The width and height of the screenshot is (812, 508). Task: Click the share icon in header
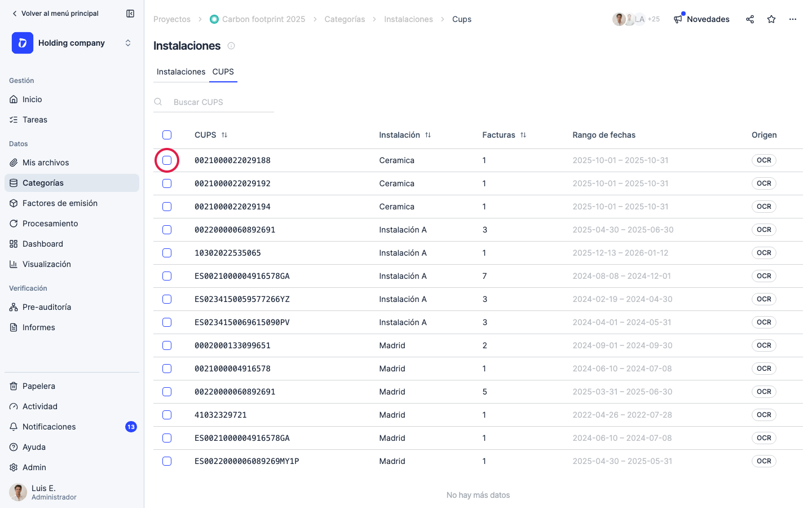(x=750, y=19)
